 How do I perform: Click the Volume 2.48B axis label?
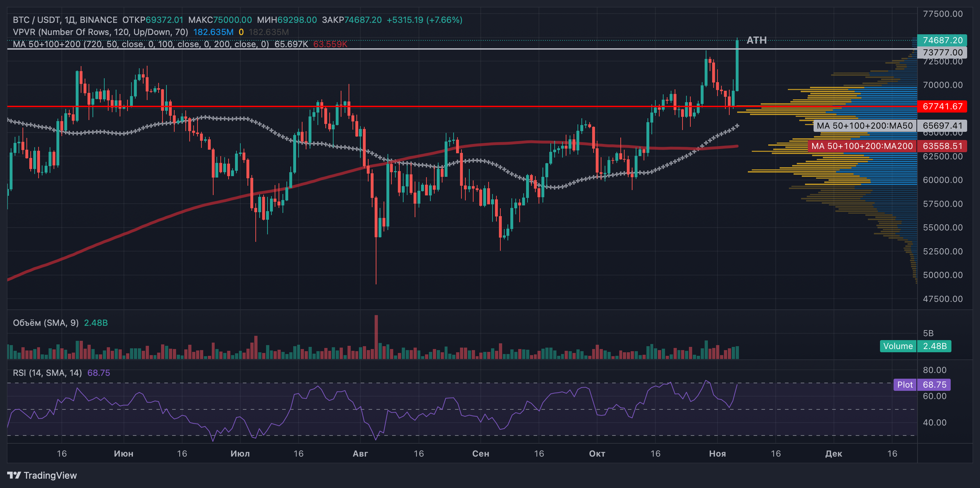click(x=915, y=346)
